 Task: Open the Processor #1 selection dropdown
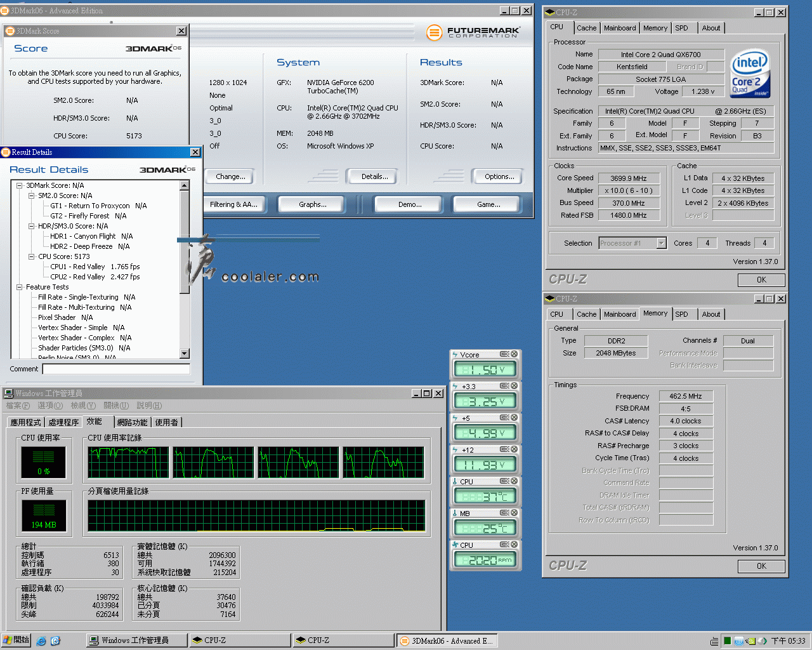click(662, 243)
